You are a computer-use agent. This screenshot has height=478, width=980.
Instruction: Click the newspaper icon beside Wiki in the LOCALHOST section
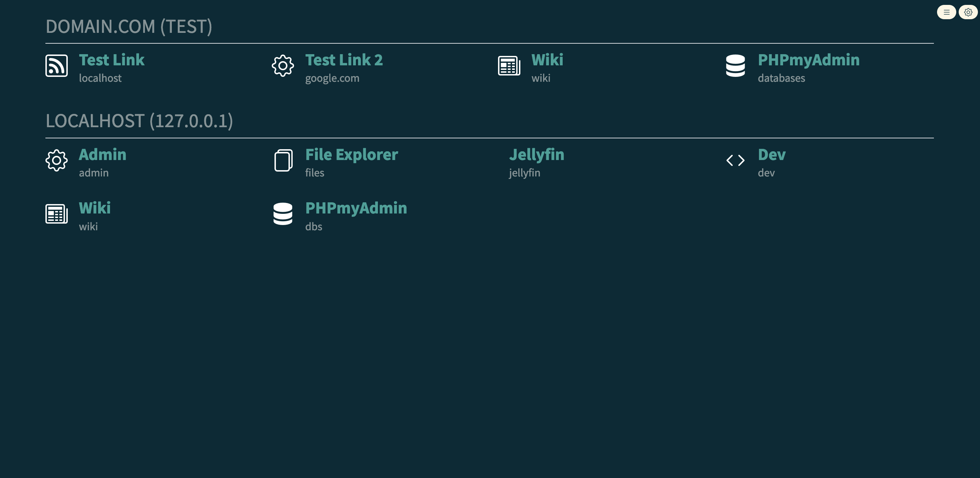point(57,214)
